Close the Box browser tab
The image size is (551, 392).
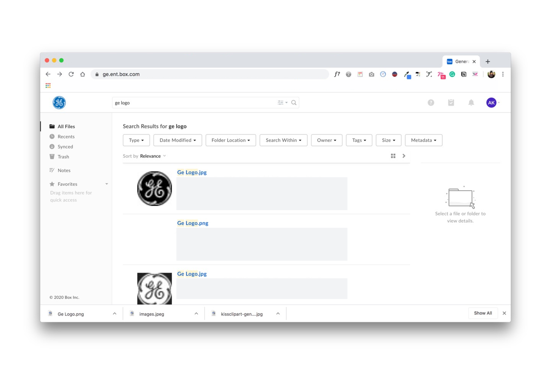pyautogui.click(x=474, y=62)
